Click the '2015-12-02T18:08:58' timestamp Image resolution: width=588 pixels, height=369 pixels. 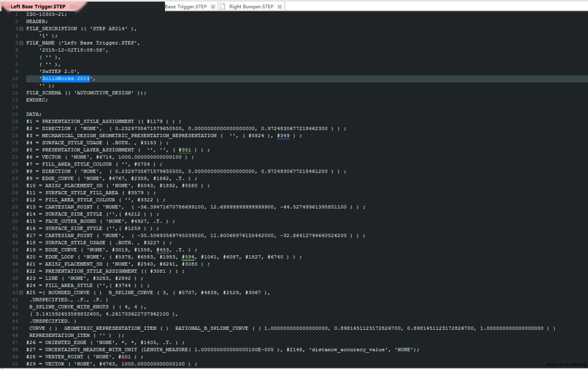[x=73, y=50]
